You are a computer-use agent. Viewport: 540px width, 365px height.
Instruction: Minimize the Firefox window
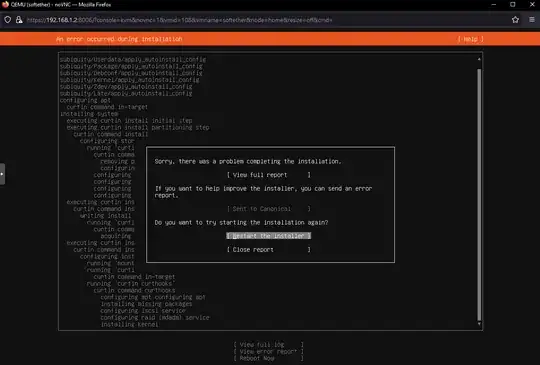click(x=494, y=4)
